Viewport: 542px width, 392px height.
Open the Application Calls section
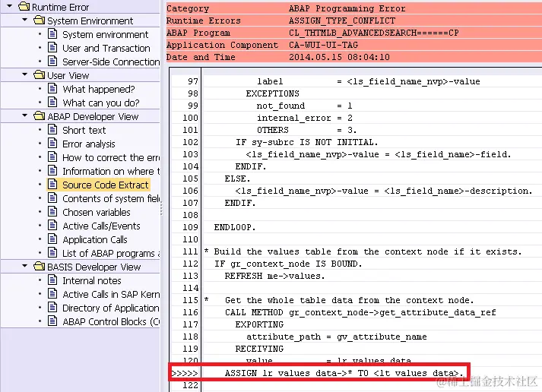click(x=95, y=240)
